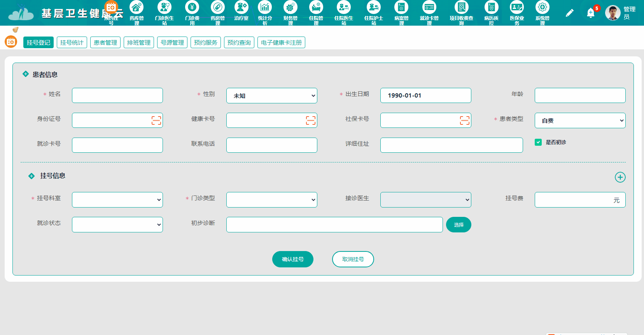Image resolution: width=644 pixels, height=335 pixels.
Task: Open the 医保业务 module
Action: 517,12
